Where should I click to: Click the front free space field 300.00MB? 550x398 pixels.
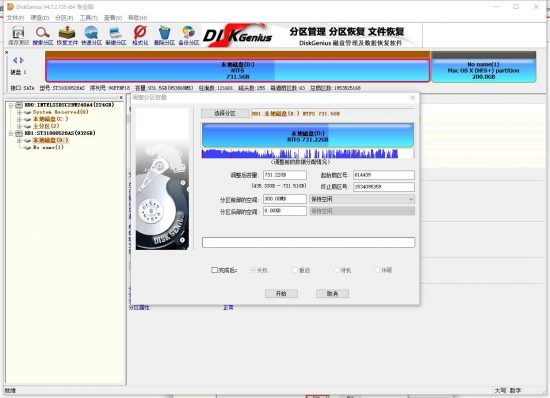(x=285, y=199)
